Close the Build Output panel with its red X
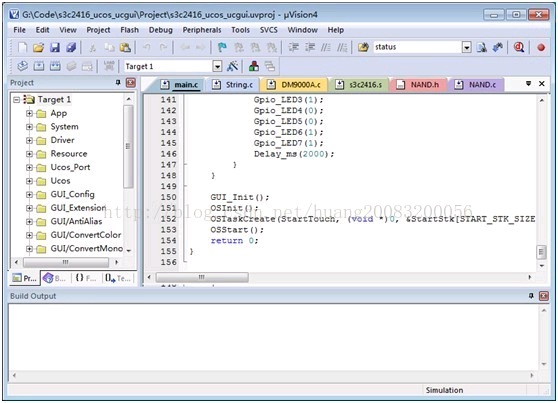558x403 pixels. (544, 296)
